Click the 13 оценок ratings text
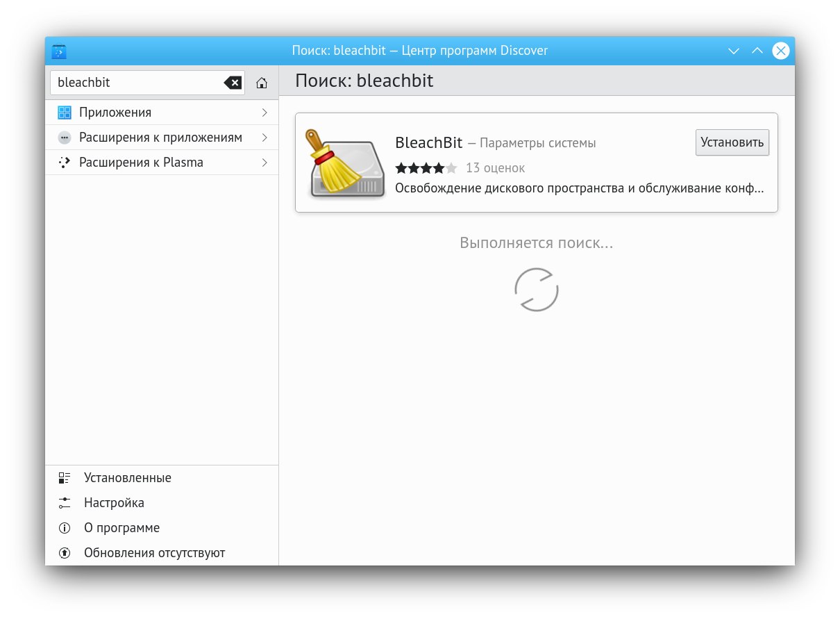This screenshot has height=619, width=840. pyautogui.click(x=495, y=168)
